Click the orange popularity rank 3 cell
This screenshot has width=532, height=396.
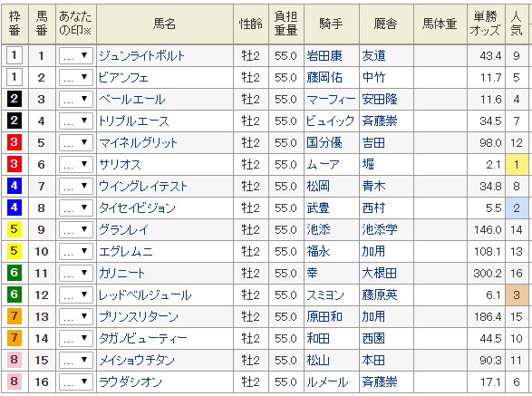point(517,295)
